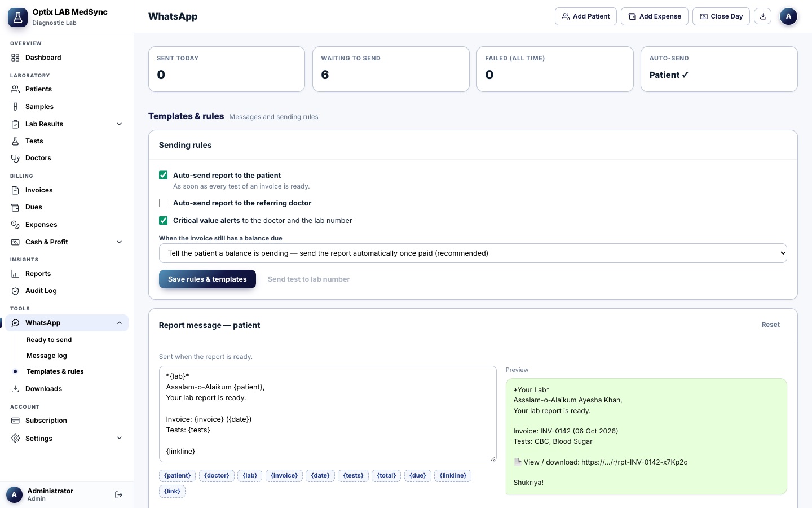Click the Dues wallet icon
The width and height of the screenshot is (812, 508).
pos(15,207)
